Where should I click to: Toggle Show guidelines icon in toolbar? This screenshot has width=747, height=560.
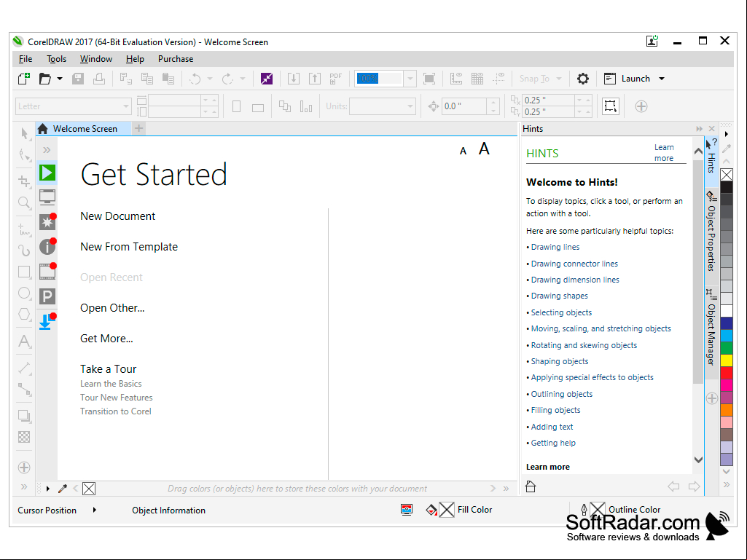[498, 79]
